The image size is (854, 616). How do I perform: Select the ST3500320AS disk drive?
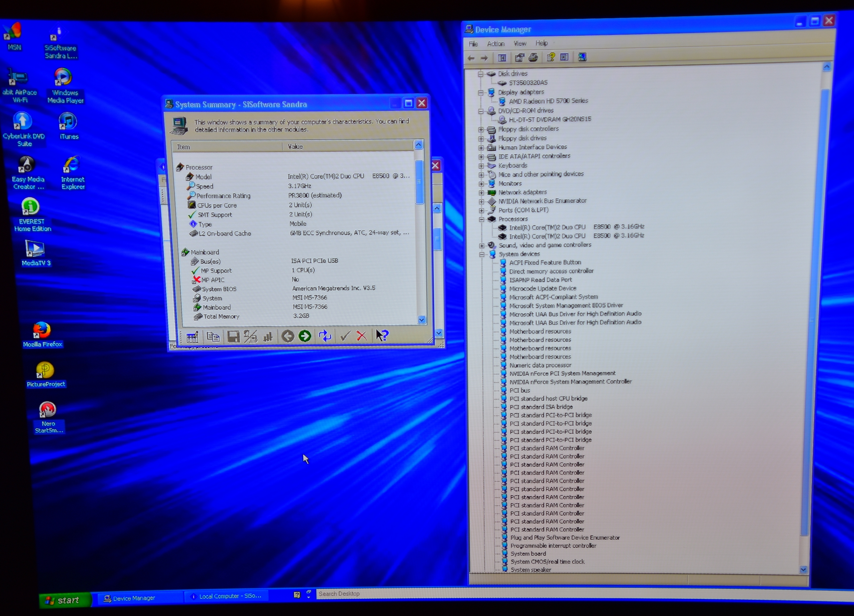528,83
